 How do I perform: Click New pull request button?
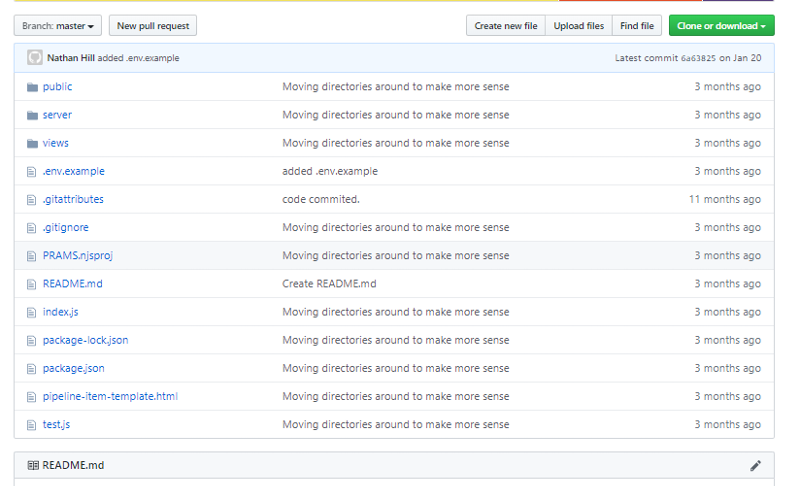pos(153,25)
